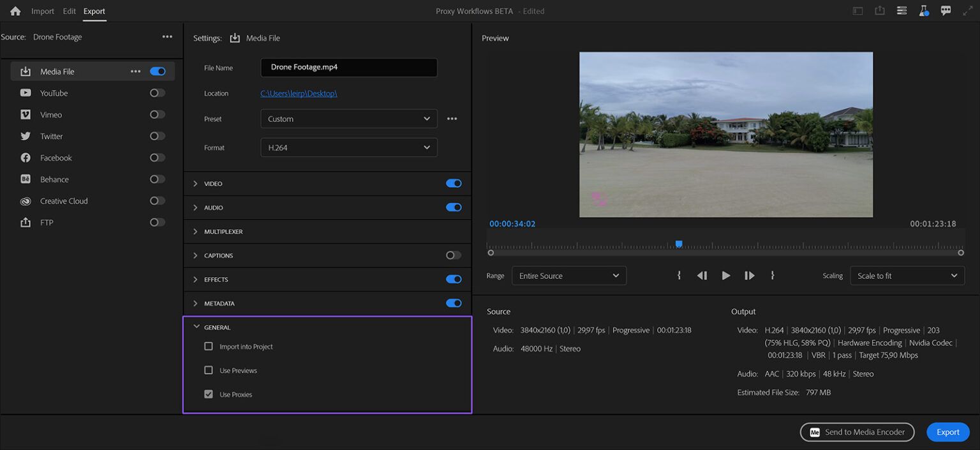Select the Vimeo destination icon
The image size is (980, 450).
(24, 114)
